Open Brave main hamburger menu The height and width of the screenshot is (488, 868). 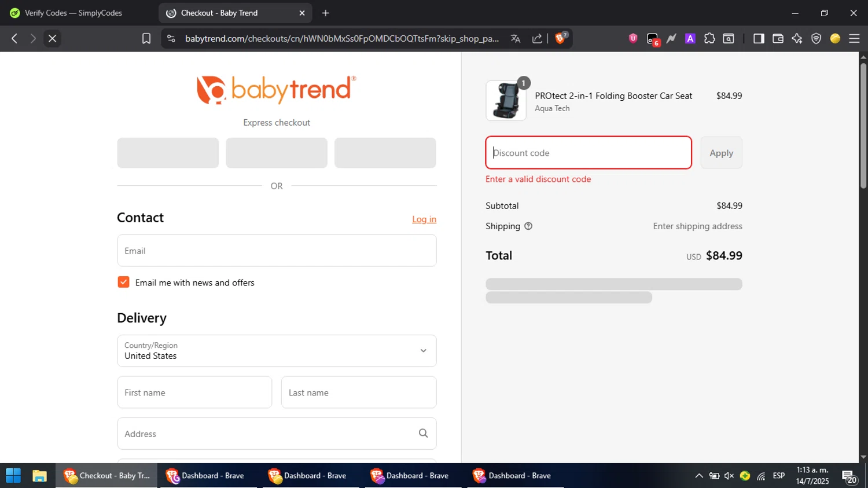(x=854, y=38)
